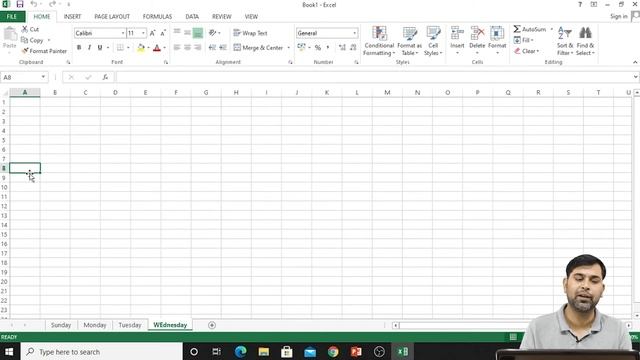This screenshot has width=640, height=360.
Task: Switch to INSERT ribbon tab
Action: coord(72,16)
